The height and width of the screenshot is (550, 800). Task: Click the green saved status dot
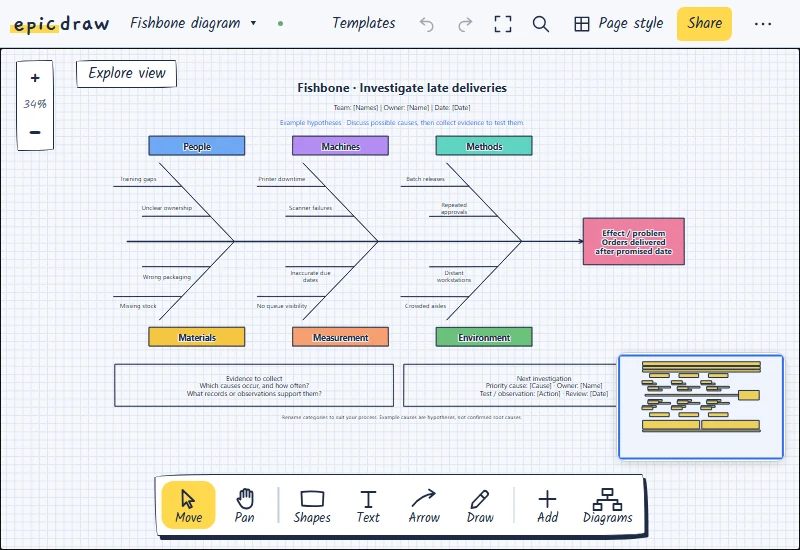pos(280,23)
